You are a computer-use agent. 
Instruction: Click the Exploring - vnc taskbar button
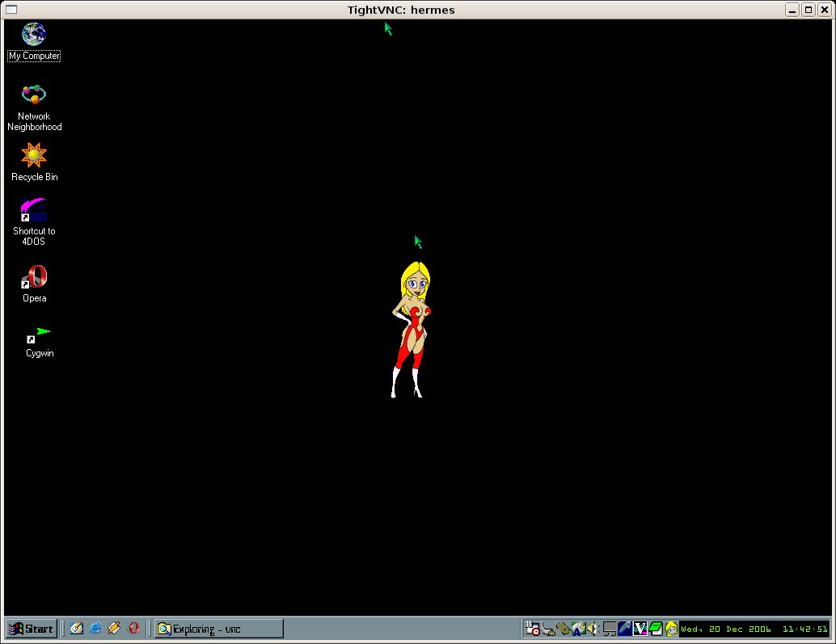pos(219,629)
